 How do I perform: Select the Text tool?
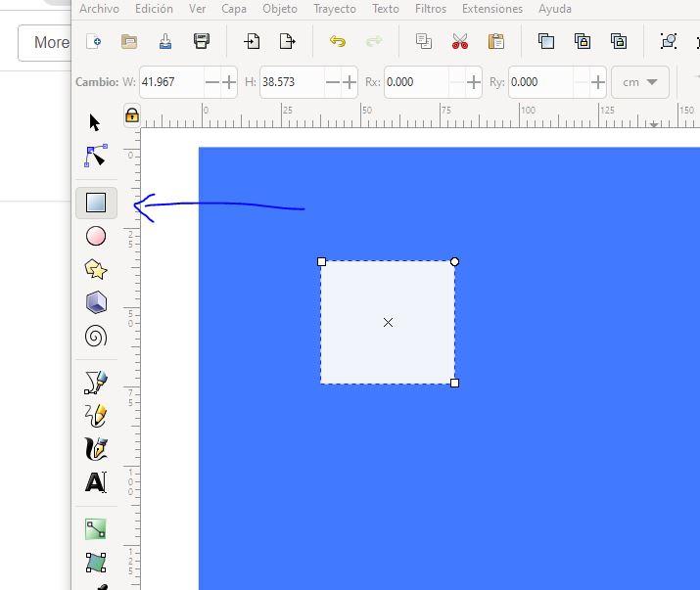pos(96,482)
